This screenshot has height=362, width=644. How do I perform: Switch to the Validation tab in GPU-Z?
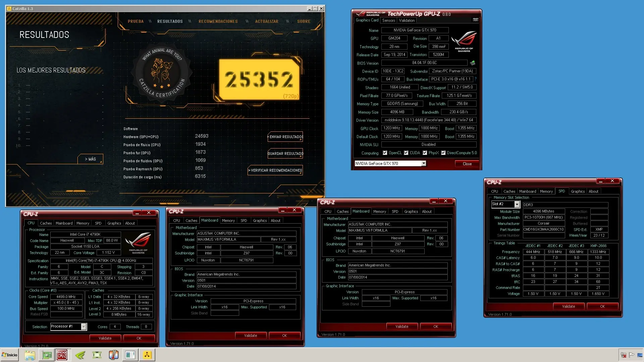407,20
